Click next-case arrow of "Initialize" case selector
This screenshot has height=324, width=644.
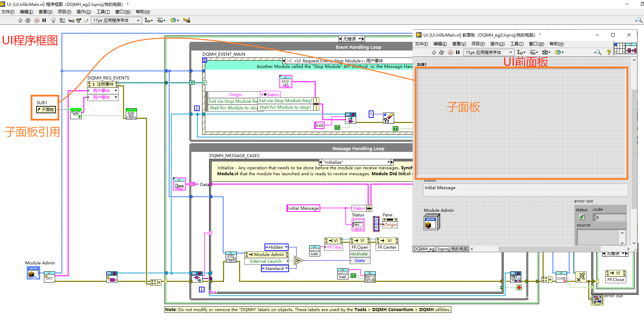[392, 162]
